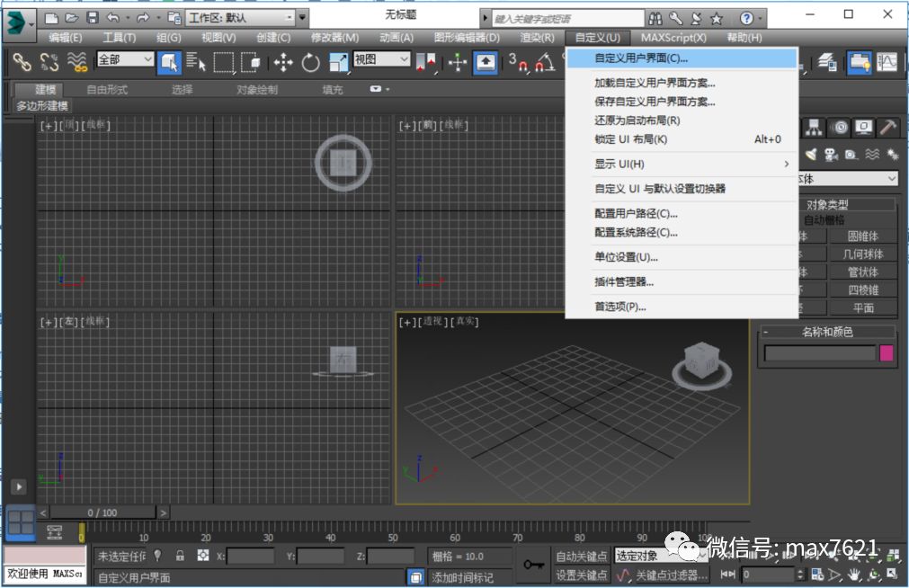Screen dimensions: 909x588
Task: Click the New Scene file icon
Action: [x=51, y=18]
